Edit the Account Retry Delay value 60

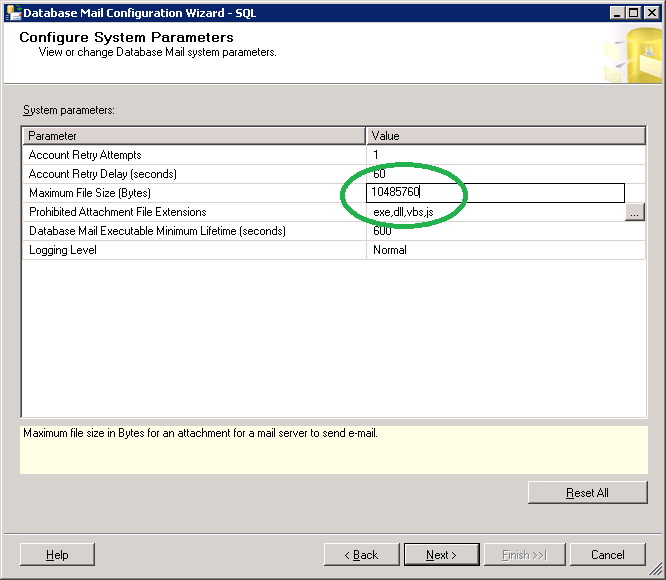[x=505, y=174]
